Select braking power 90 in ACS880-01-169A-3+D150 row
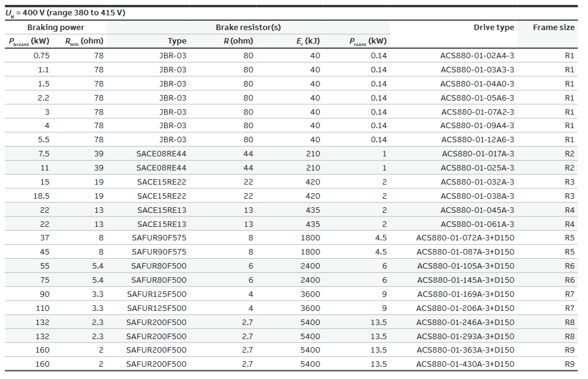Image resolution: width=588 pixels, height=379 pixels. pos(45,294)
